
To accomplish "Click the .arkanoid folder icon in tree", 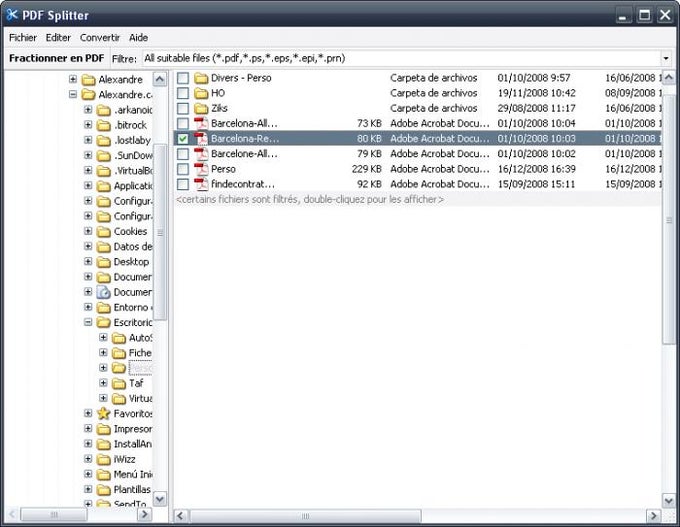I will [104, 110].
